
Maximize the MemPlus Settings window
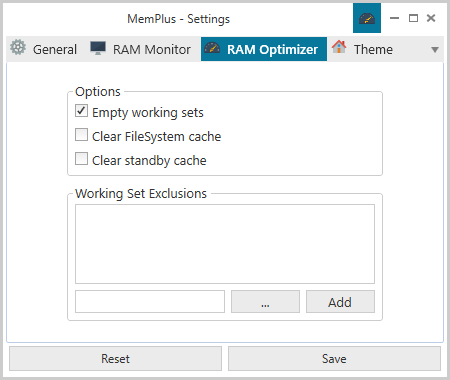413,18
